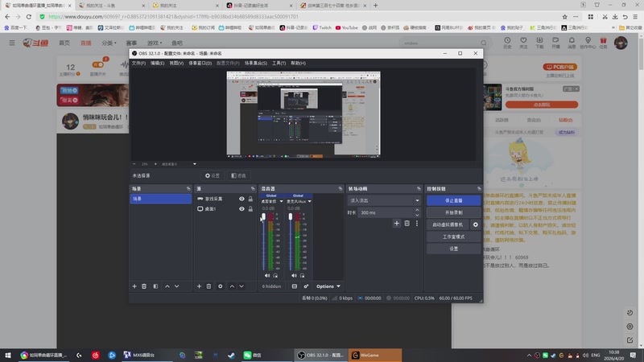This screenshot has height=362, width=644.
Task: Lock the game capture source
Action: click(x=250, y=199)
